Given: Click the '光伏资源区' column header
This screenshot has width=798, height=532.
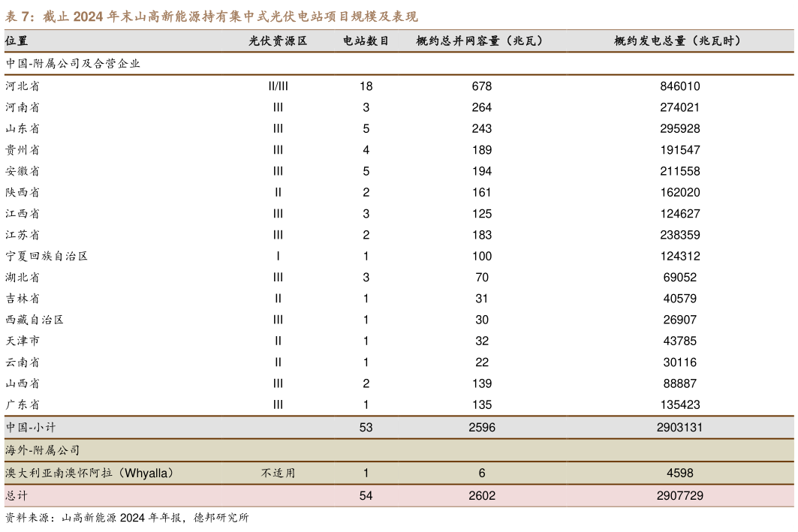Looking at the screenshot, I should [278, 41].
